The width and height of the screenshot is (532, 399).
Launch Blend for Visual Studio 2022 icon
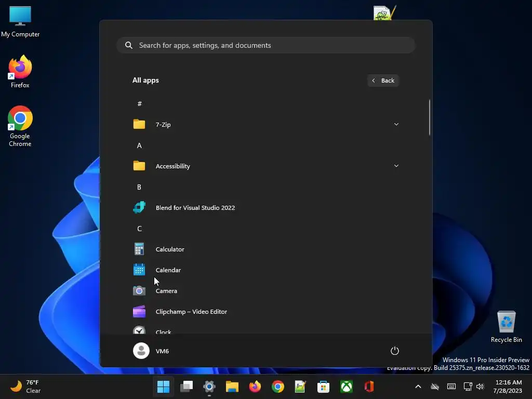tap(139, 207)
